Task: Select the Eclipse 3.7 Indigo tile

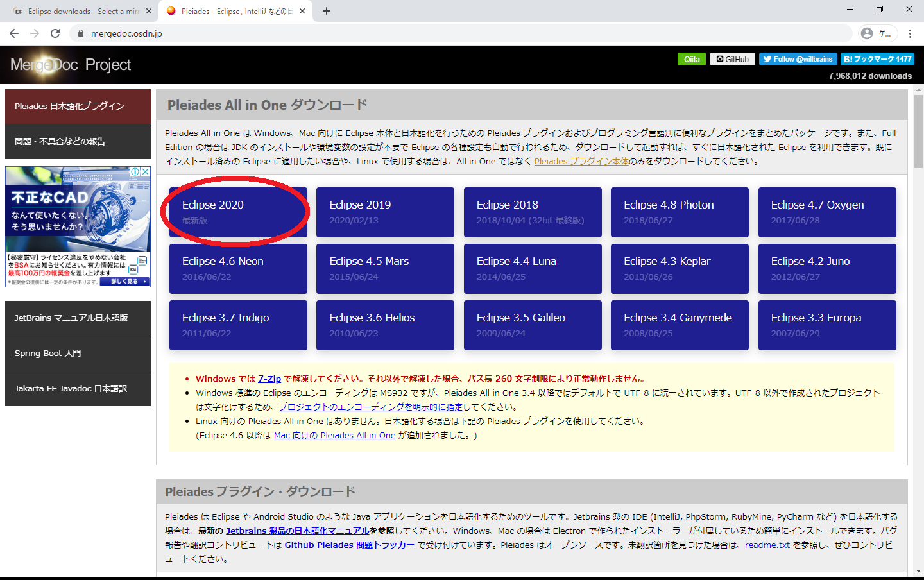Action: pos(238,325)
